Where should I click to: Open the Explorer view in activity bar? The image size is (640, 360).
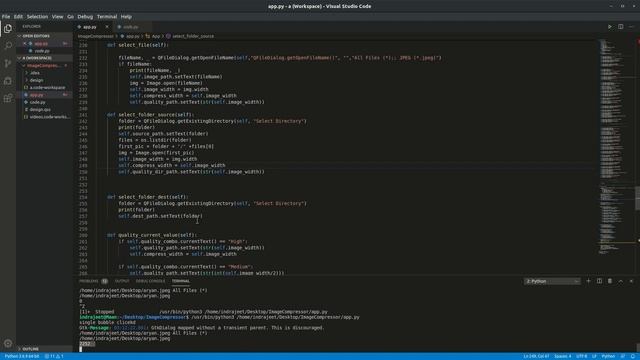pos(8,28)
